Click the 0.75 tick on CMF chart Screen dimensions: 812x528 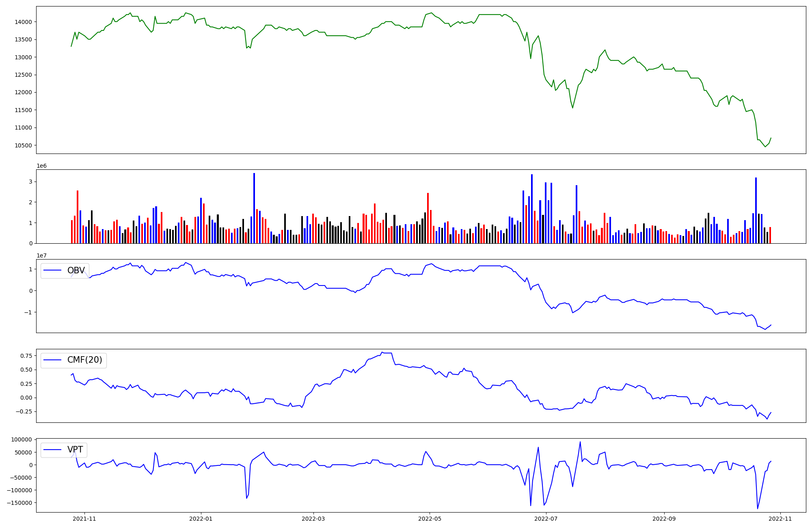point(26,356)
